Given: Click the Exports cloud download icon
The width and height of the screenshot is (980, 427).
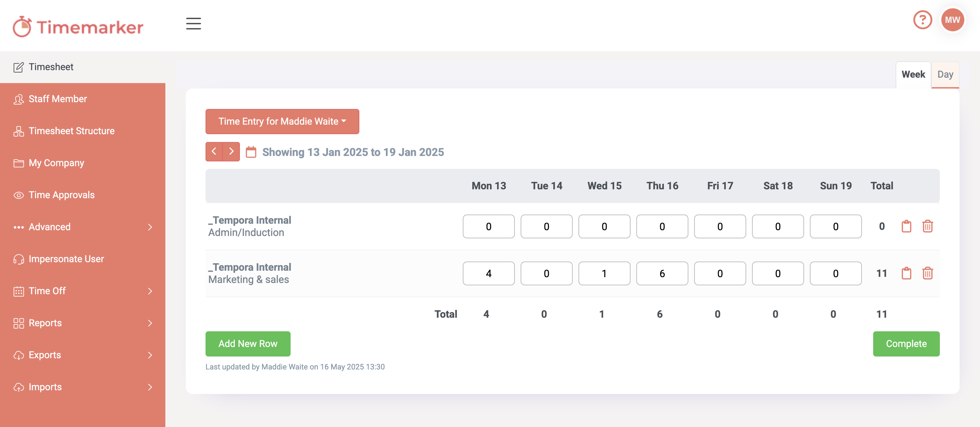Looking at the screenshot, I should [19, 355].
